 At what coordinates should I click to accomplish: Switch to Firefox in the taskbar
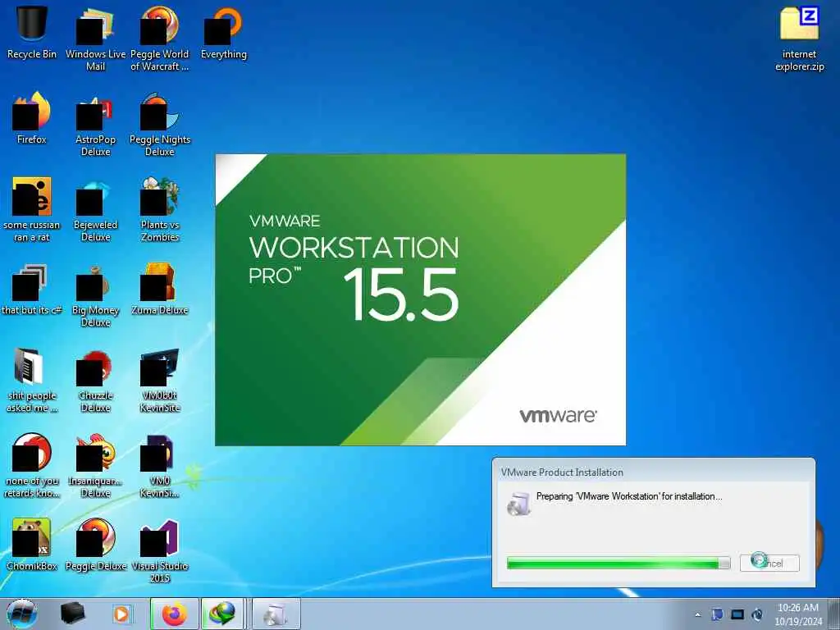175,614
